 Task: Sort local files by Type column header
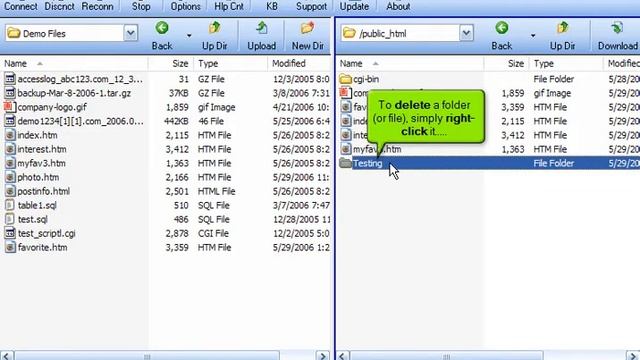[x=231, y=64]
